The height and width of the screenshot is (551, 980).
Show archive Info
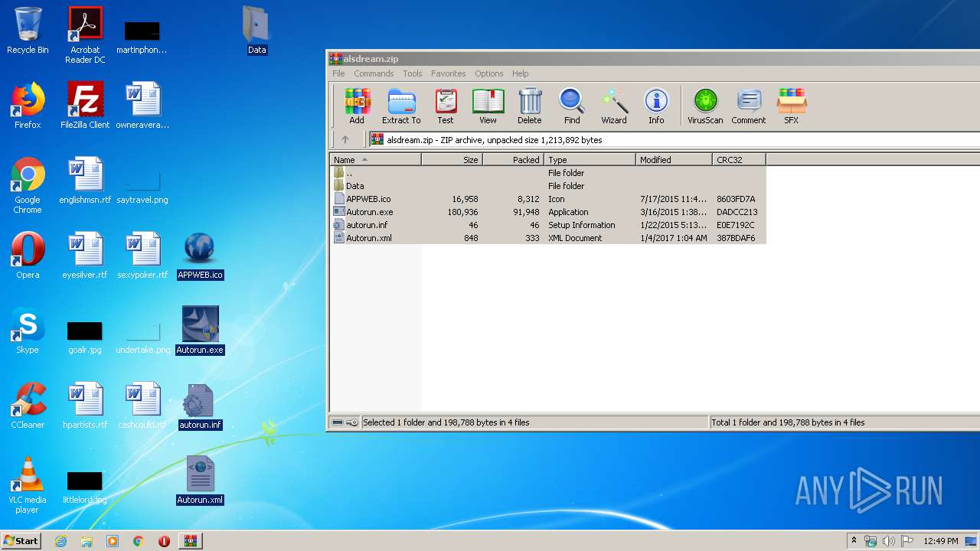[656, 106]
